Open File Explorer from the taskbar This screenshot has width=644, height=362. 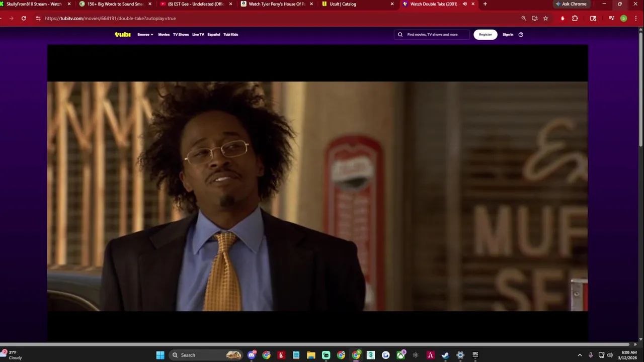point(311,355)
